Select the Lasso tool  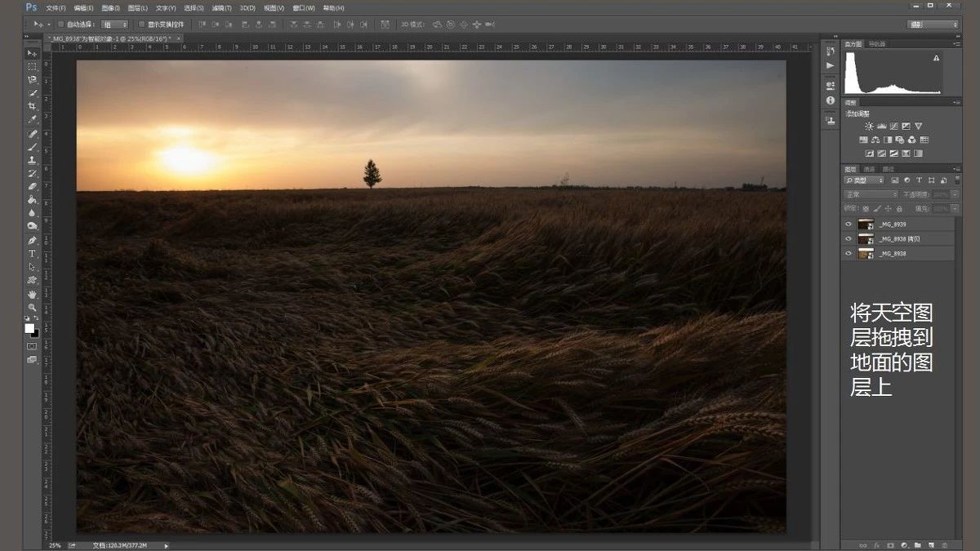[33, 80]
